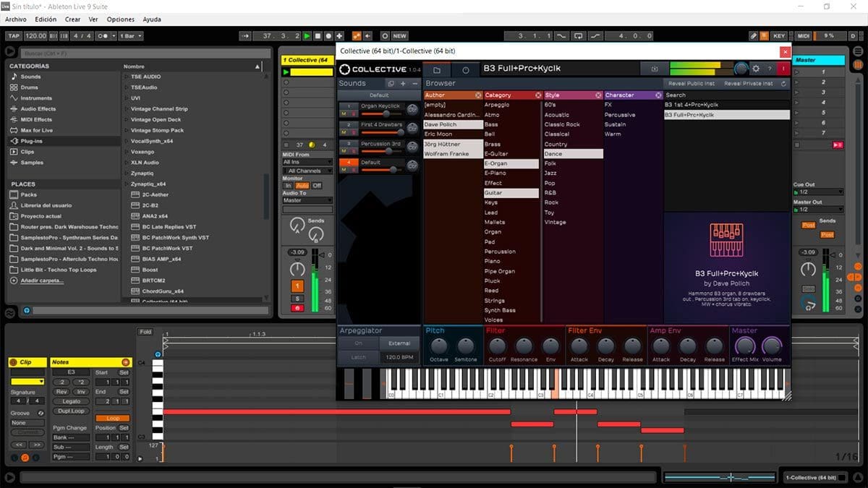The image size is (868, 488).
Task: Toggle Arpeggiator Latch button
Action: click(x=359, y=357)
